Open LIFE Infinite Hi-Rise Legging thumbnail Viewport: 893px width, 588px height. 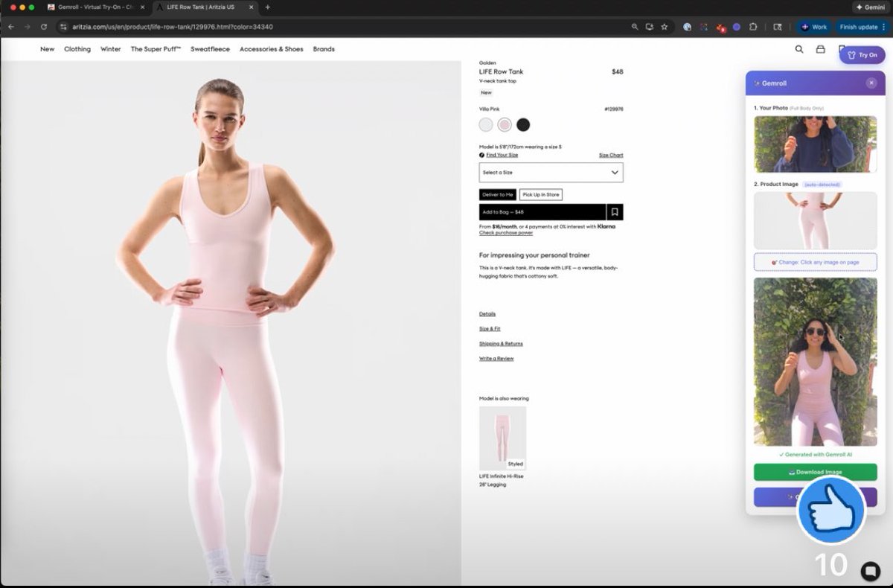pos(502,438)
